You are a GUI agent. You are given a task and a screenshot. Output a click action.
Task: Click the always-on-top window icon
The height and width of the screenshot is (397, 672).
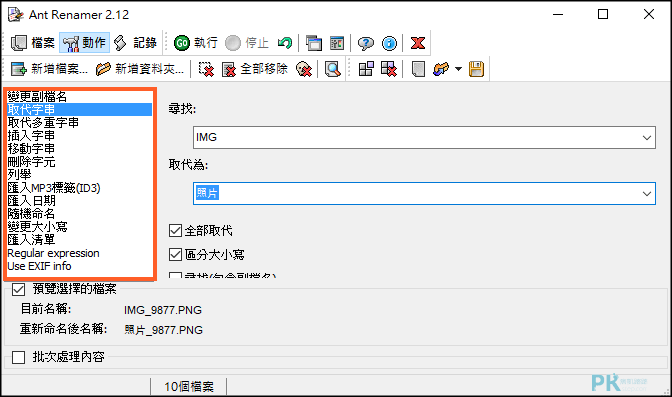[x=314, y=43]
